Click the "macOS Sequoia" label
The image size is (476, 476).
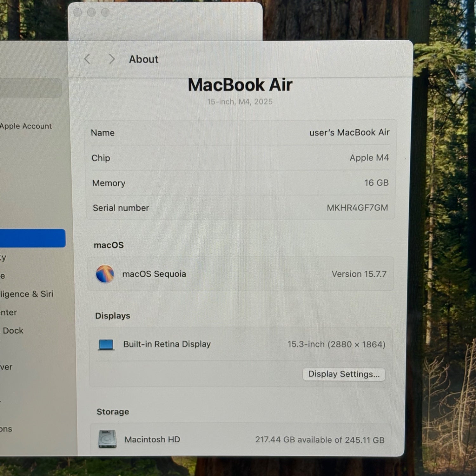(x=154, y=274)
